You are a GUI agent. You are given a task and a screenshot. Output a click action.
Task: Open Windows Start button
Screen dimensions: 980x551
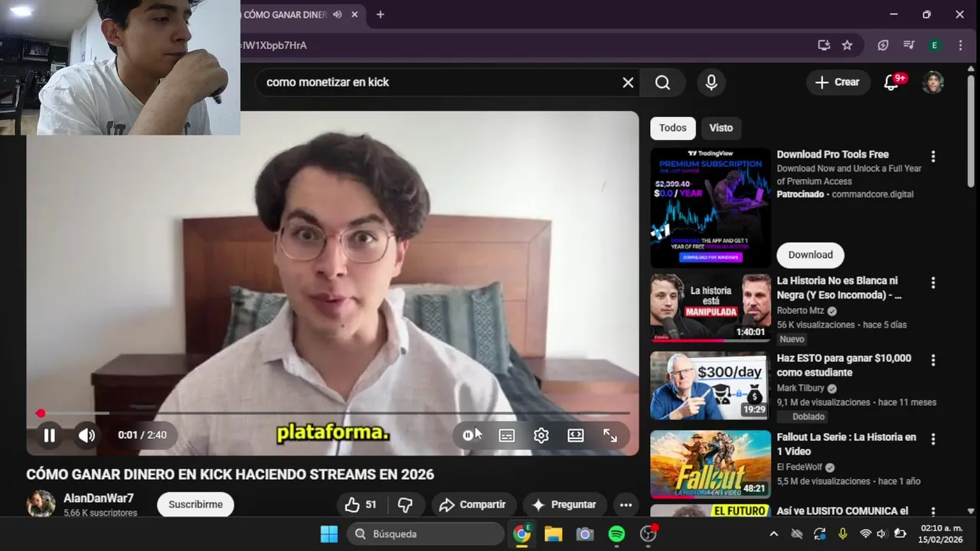(x=329, y=534)
